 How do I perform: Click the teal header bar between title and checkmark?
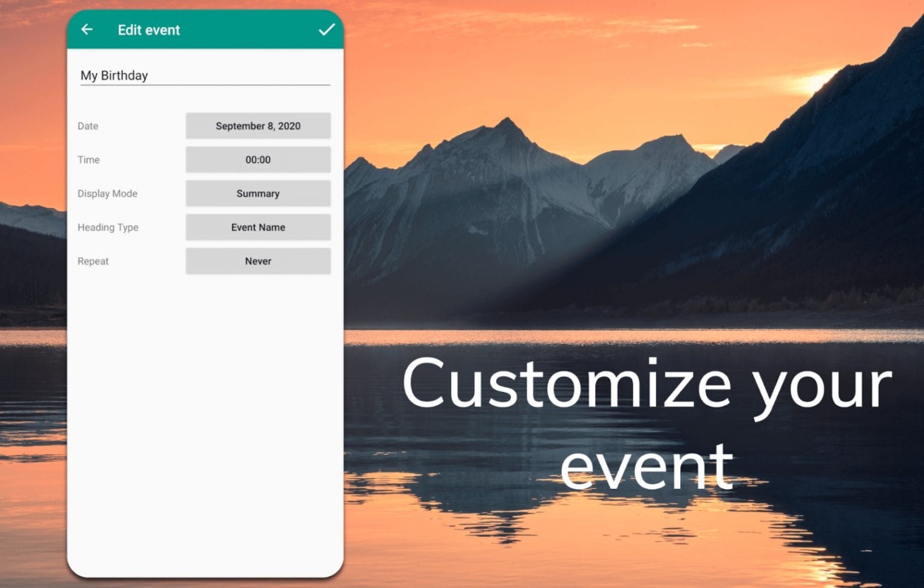click(247, 30)
